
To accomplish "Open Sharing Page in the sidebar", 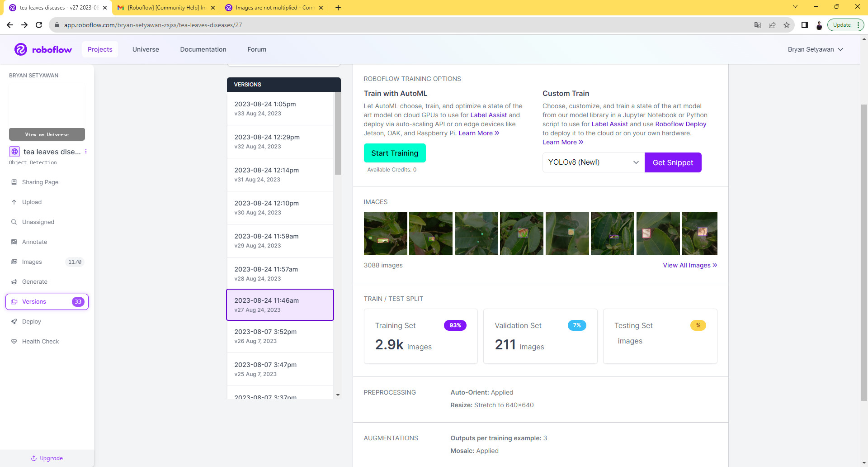I will [40, 182].
